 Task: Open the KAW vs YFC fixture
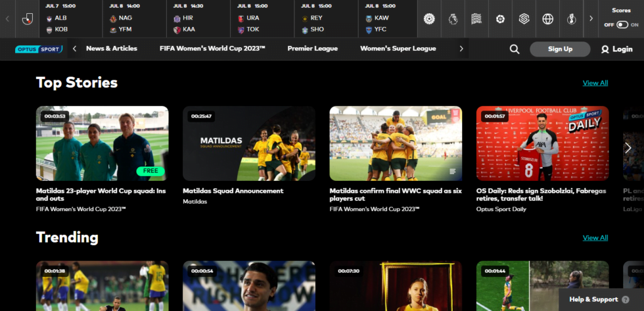coord(387,19)
